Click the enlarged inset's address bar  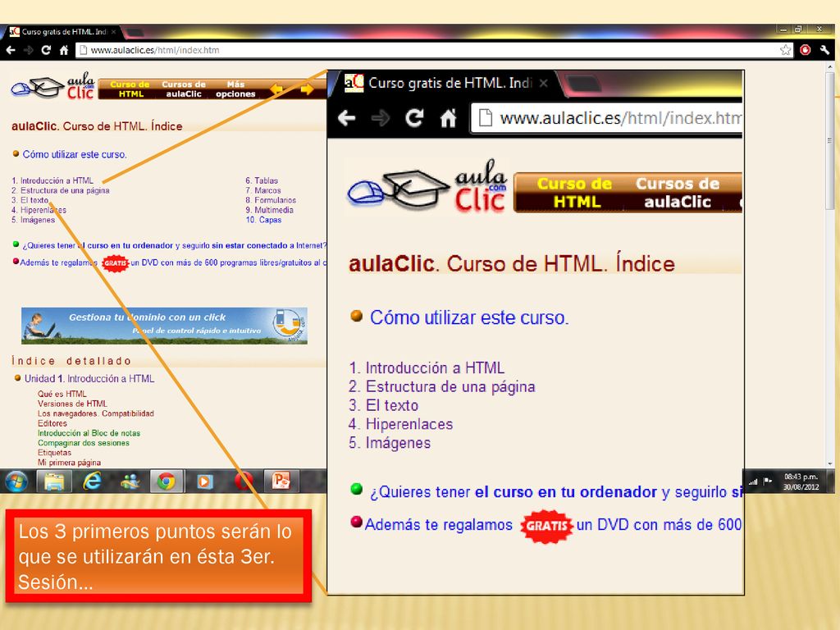tap(606, 118)
